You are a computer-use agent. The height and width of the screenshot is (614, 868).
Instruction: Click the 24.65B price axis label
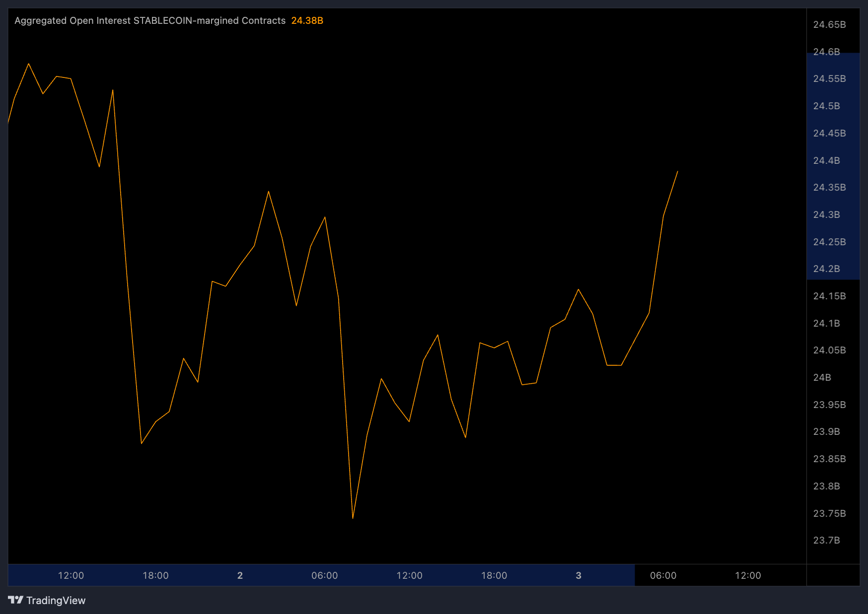point(829,25)
